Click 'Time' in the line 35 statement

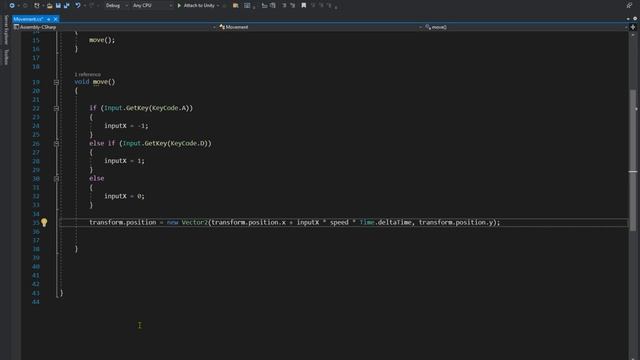click(x=367, y=222)
